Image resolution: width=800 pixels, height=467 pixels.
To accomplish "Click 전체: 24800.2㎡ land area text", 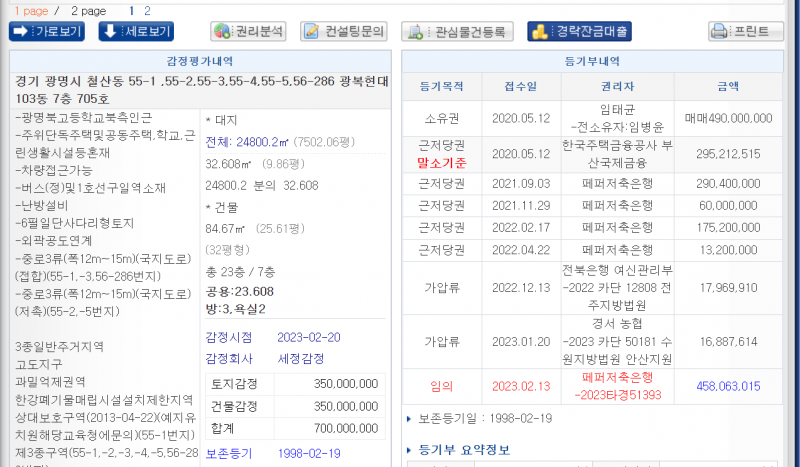I will pos(247,142).
